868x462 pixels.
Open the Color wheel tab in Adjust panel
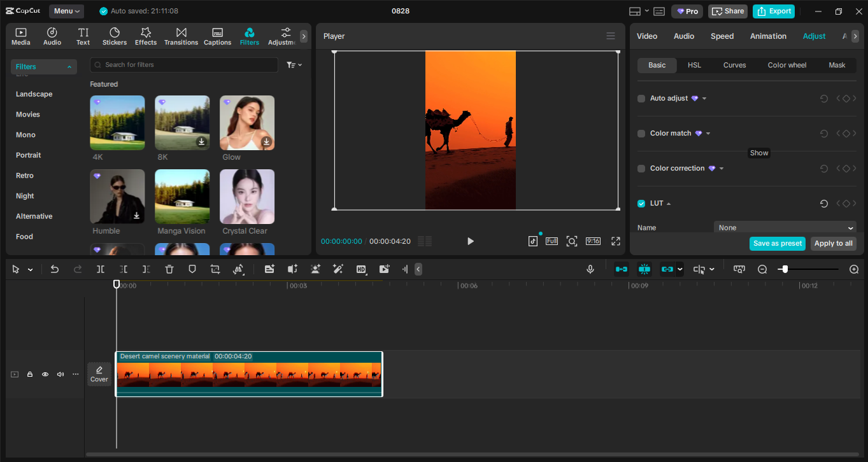[x=786, y=65]
